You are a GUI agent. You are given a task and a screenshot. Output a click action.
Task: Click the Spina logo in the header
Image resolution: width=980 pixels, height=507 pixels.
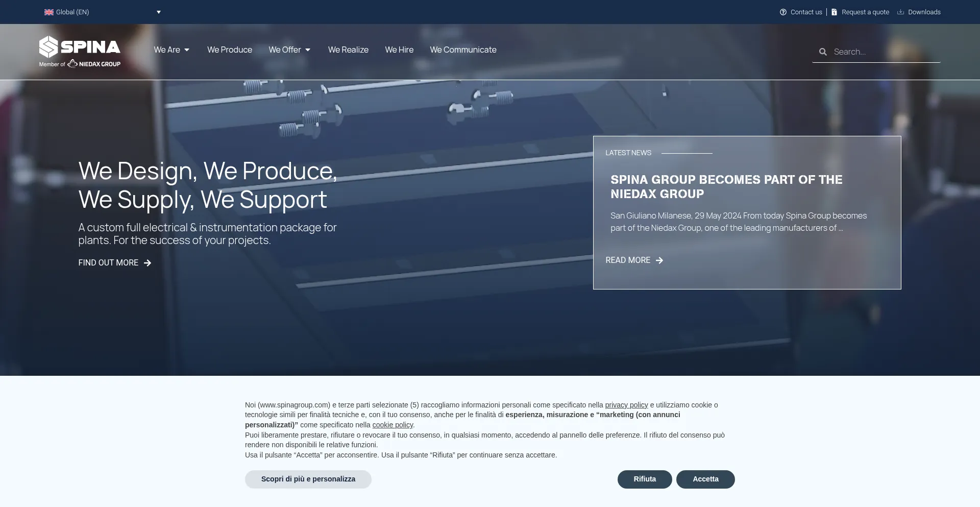pos(80,52)
